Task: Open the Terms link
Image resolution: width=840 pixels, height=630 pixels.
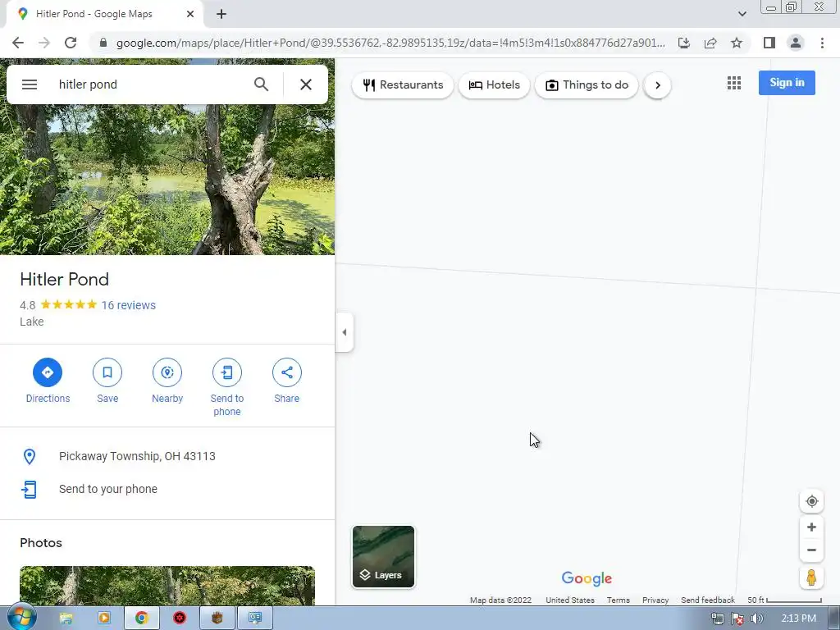Action: point(619,600)
